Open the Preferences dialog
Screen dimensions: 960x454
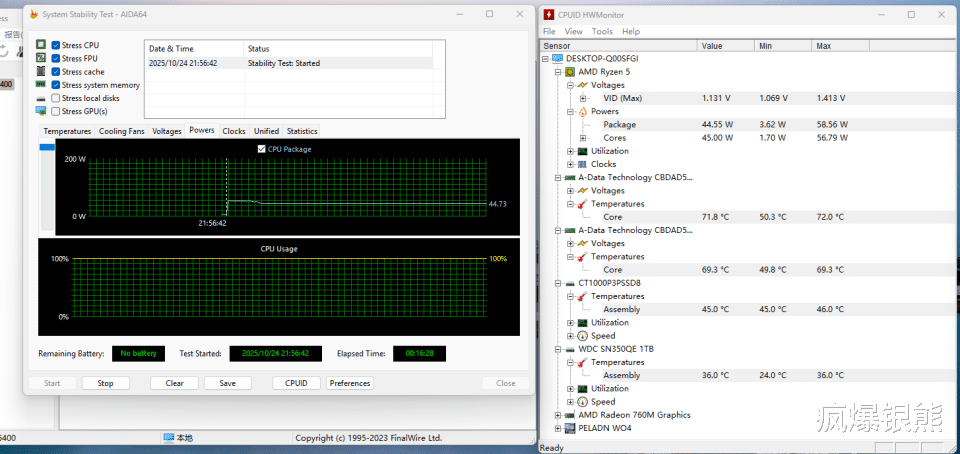[350, 383]
